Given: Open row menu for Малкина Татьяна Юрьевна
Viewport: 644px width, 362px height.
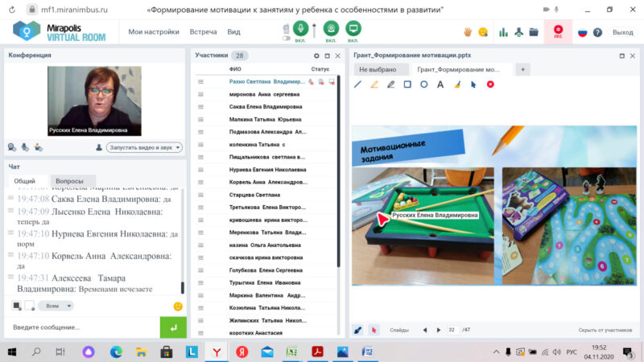Looking at the screenshot, I should (x=200, y=119).
